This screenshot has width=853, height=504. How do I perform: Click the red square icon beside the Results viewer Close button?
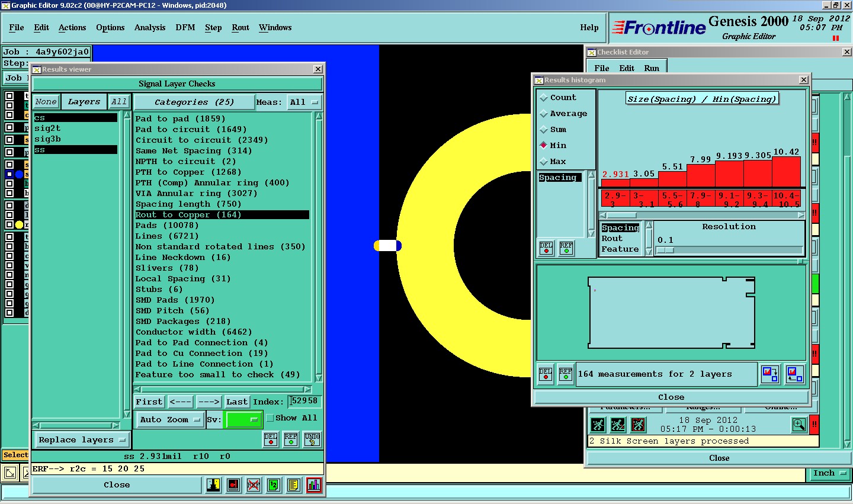[x=233, y=485]
